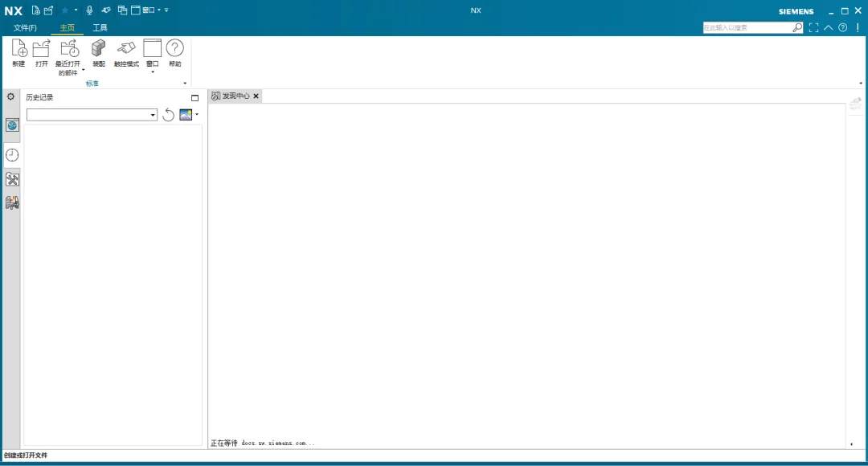Click the magnifier search icon
Viewport: 868px width, 466px height.
[797, 27]
